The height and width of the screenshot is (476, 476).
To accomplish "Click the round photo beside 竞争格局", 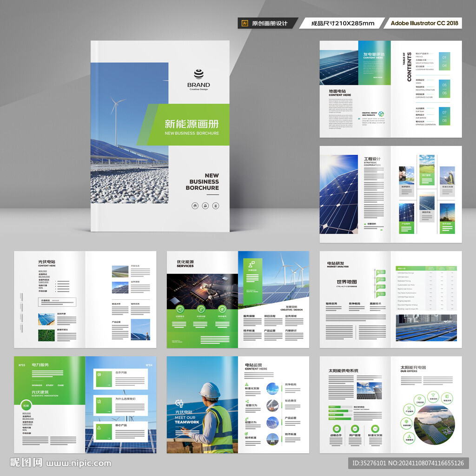I will [x=272, y=389].
